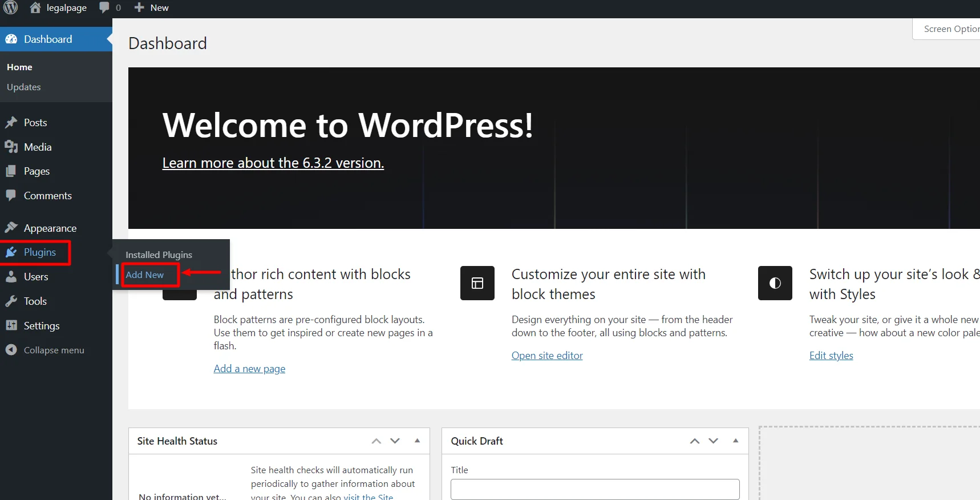Click the Add a new page link
The width and height of the screenshot is (980, 500).
tap(249, 369)
